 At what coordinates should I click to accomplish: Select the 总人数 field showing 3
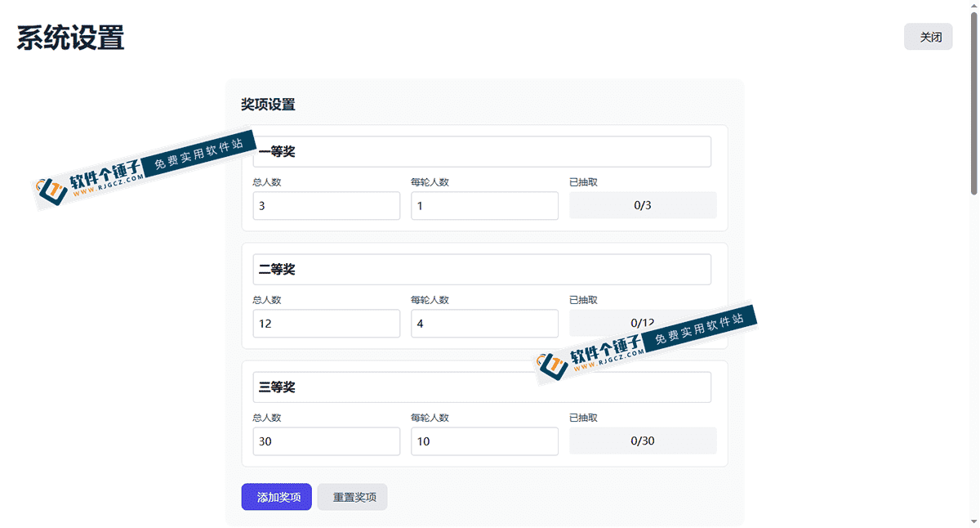click(326, 205)
